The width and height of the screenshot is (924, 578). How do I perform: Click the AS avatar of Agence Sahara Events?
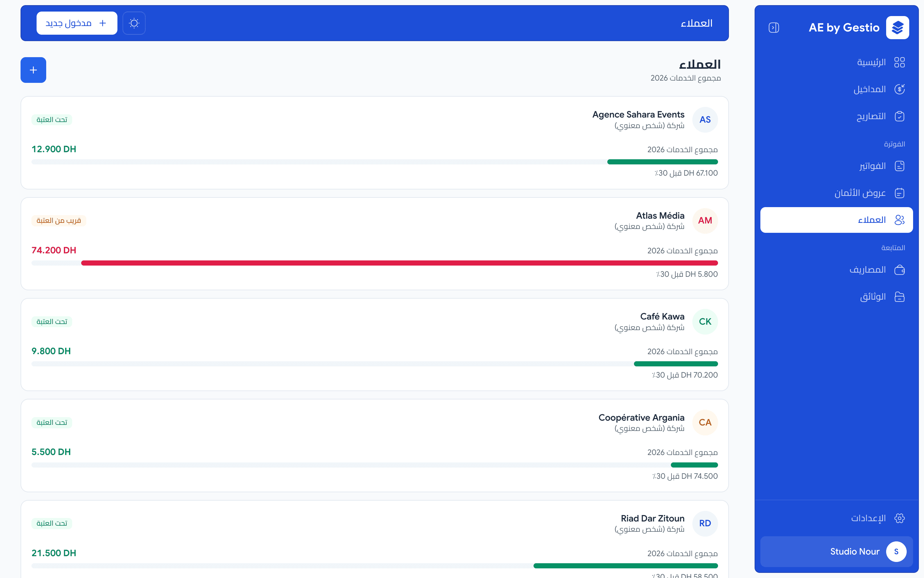point(705,120)
